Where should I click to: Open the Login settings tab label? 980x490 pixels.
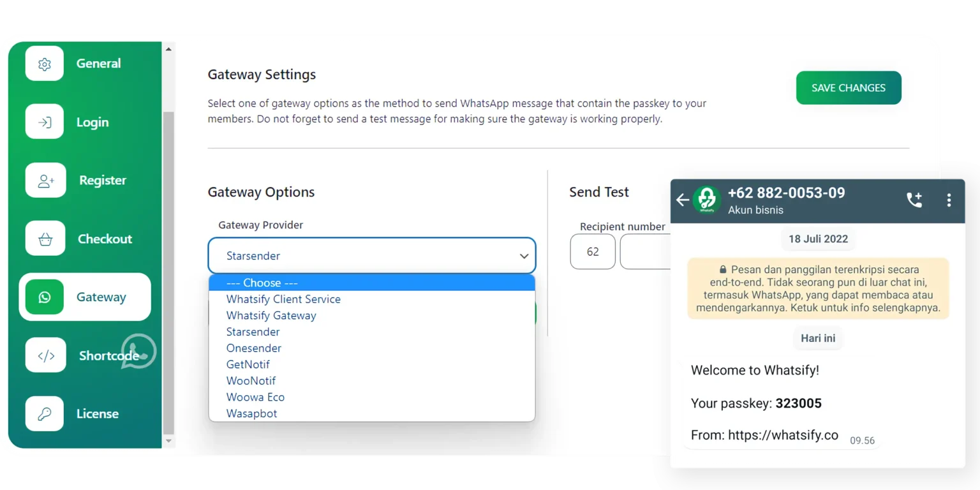click(93, 122)
